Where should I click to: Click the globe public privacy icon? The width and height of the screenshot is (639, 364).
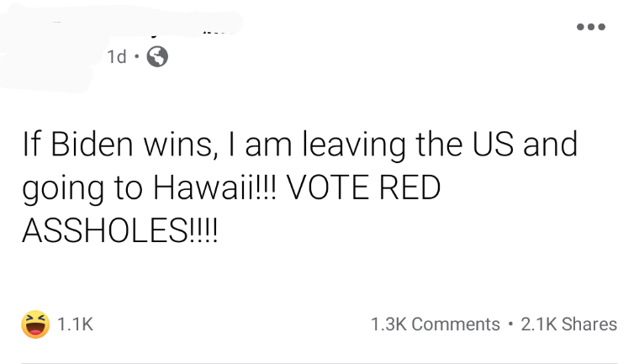157,56
